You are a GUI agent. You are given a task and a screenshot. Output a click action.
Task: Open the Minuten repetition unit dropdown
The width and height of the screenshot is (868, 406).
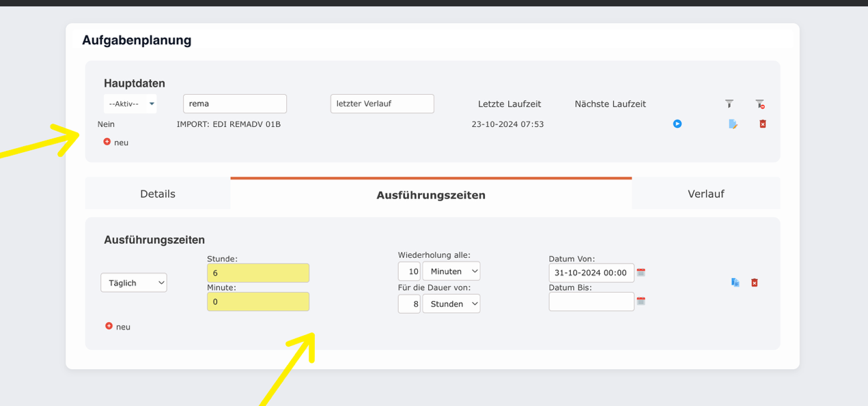[451, 271]
